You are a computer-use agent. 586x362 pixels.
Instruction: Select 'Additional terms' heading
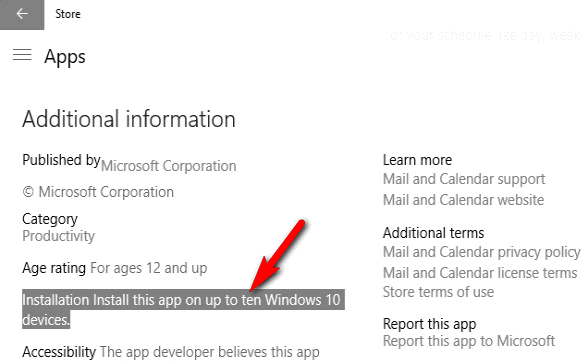[x=434, y=233]
